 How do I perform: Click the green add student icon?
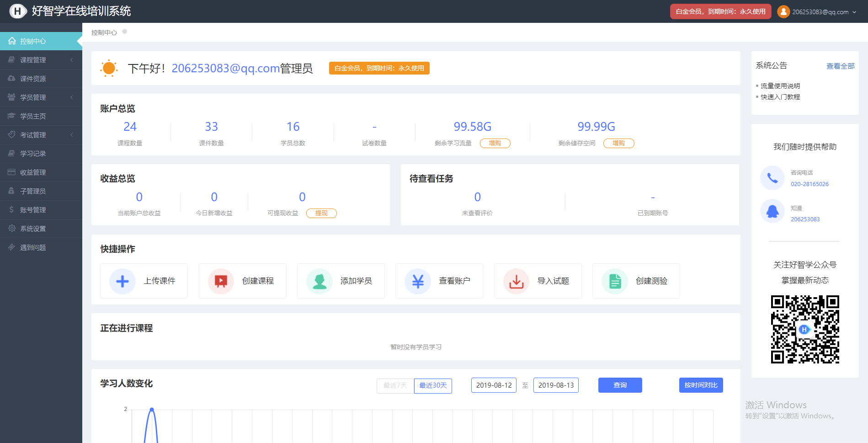pos(320,281)
